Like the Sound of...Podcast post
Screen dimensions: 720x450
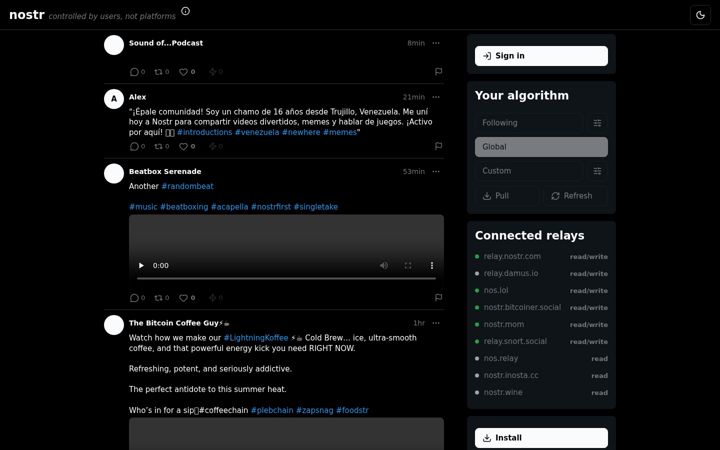(x=187, y=72)
